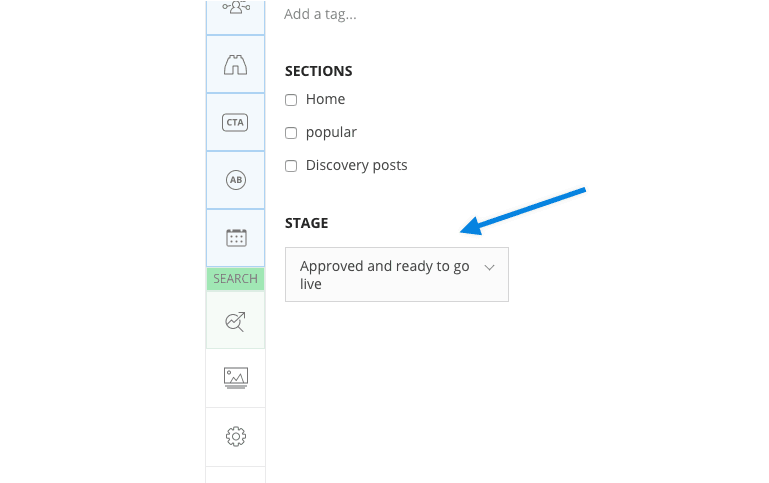Image resolution: width=769 pixels, height=483 pixels.
Task: Click the org-chart people icon in sidebar
Action: [236, 10]
